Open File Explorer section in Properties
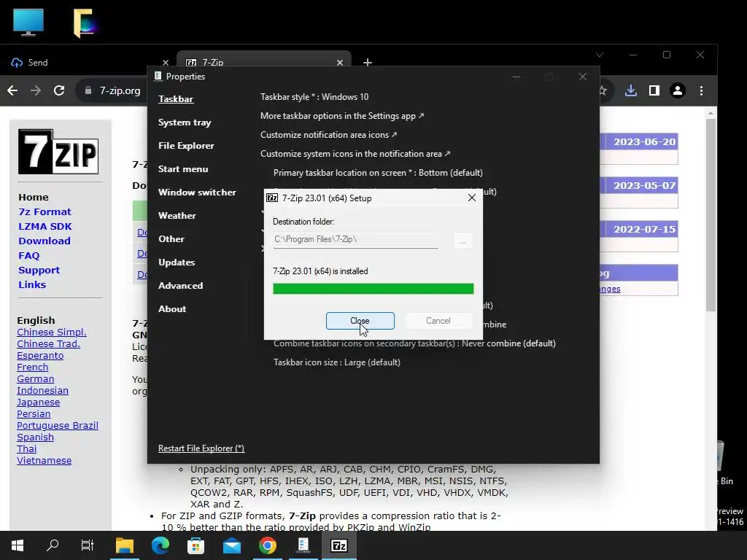The height and width of the screenshot is (560, 747). 186,146
